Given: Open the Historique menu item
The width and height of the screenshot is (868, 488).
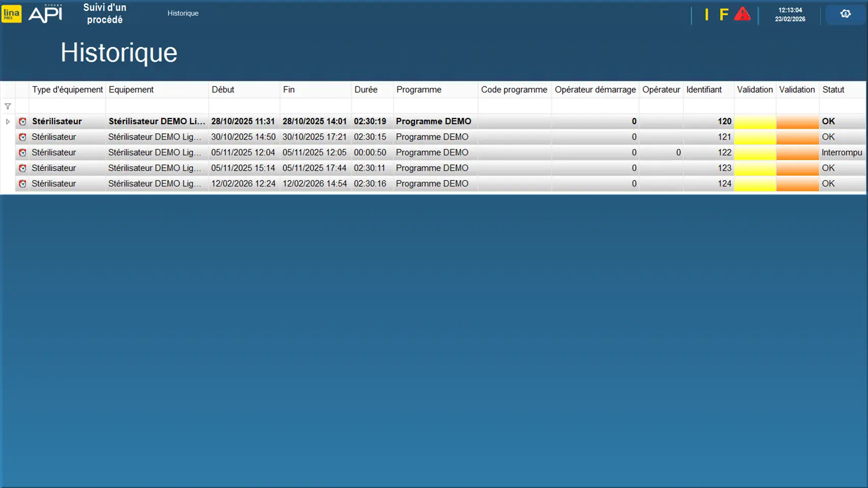Looking at the screenshot, I should [183, 13].
